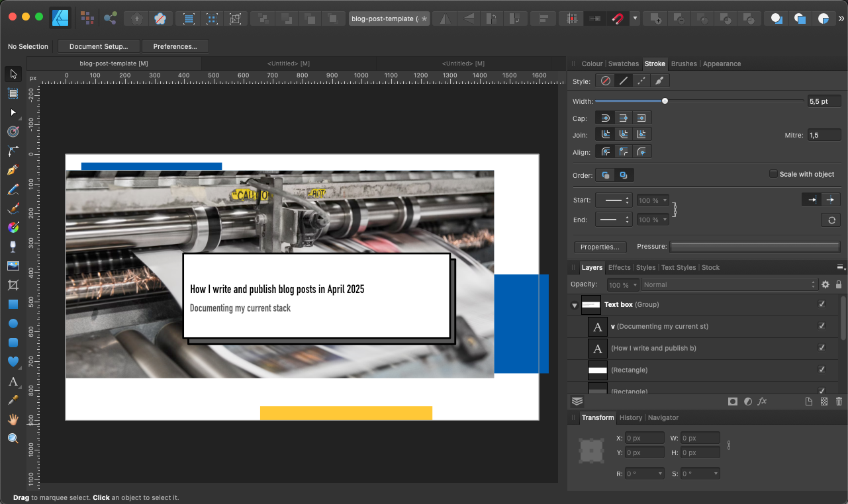Set stroke style to None
This screenshot has height=504, width=848.
[605, 81]
